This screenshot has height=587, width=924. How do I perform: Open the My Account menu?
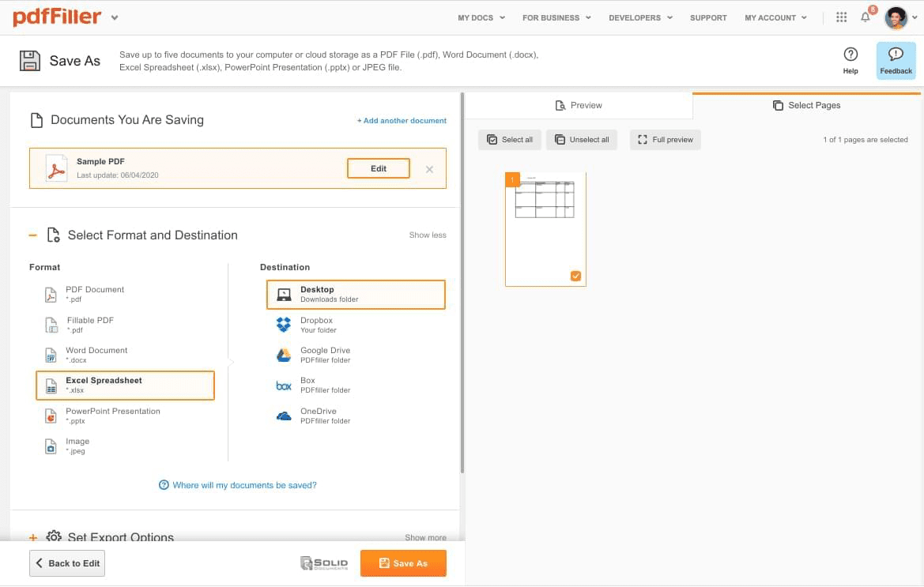tap(775, 17)
